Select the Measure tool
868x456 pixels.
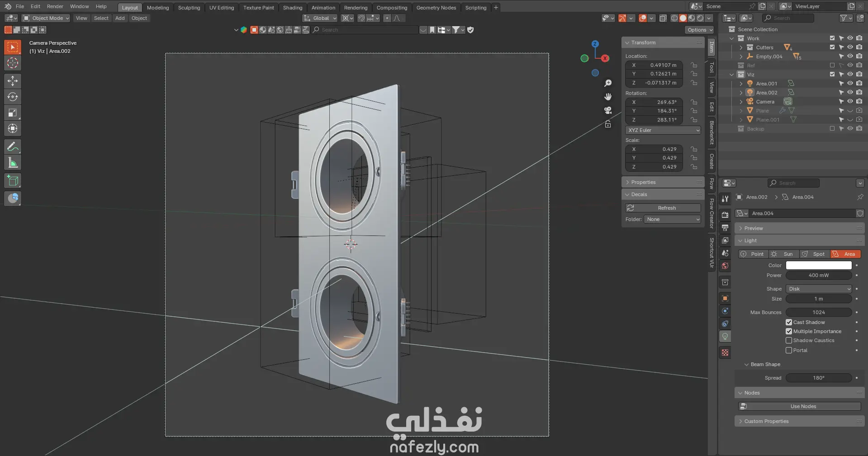point(13,163)
